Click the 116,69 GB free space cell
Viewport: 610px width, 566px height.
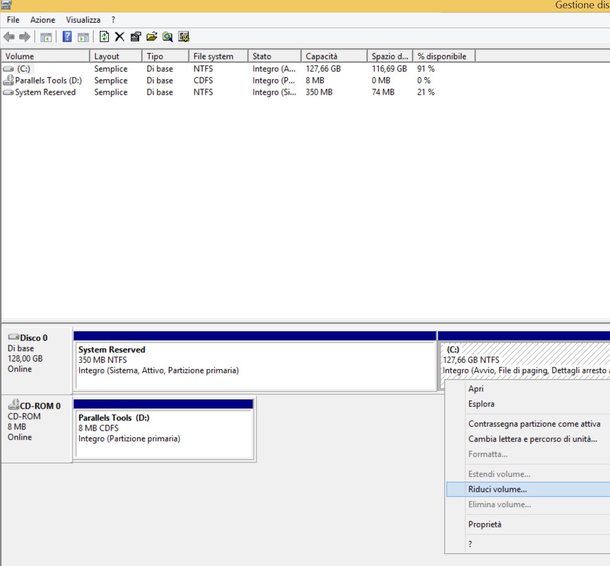pyautogui.click(x=389, y=69)
